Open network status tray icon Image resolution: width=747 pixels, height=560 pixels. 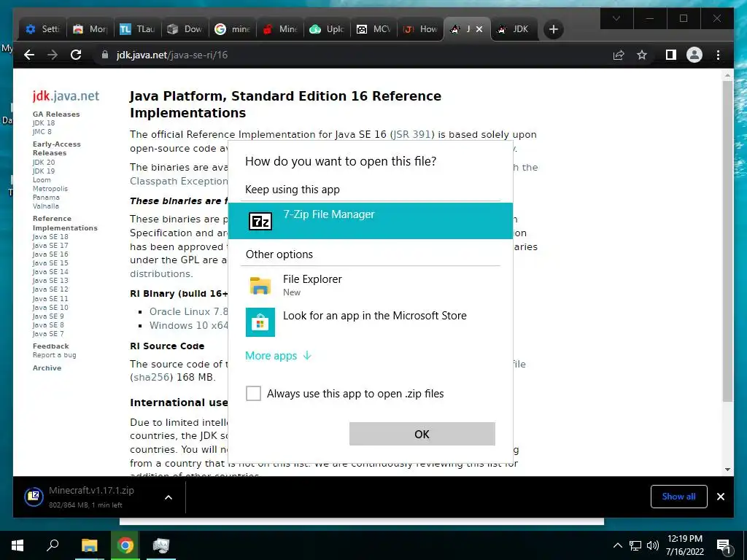tap(635, 545)
